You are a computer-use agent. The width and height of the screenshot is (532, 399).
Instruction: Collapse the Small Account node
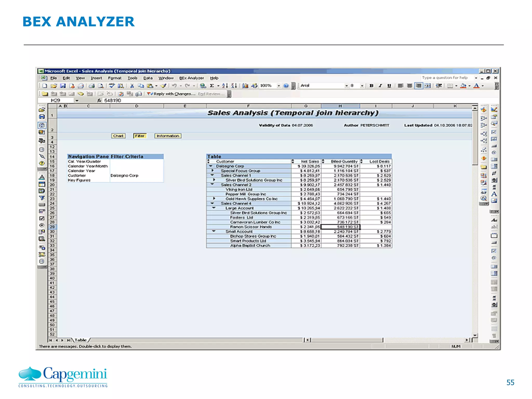(x=214, y=231)
